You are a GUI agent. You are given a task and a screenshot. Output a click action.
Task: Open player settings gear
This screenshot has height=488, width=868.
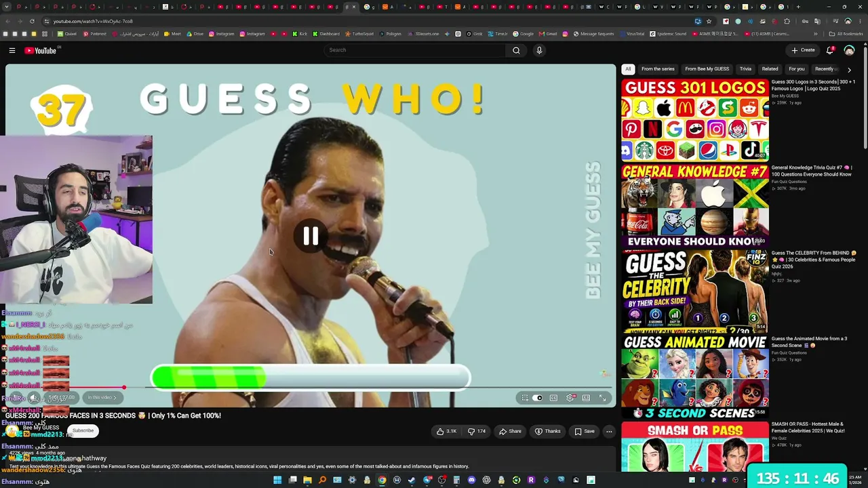(570, 398)
